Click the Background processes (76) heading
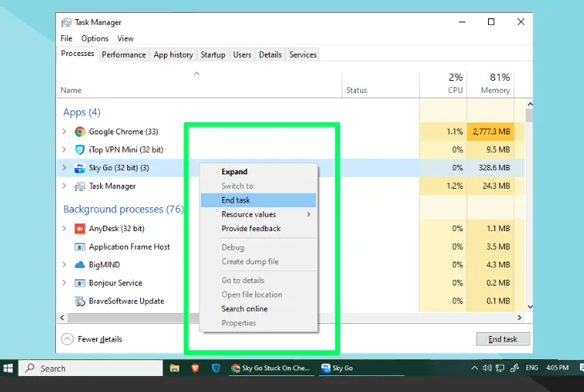 [123, 210]
